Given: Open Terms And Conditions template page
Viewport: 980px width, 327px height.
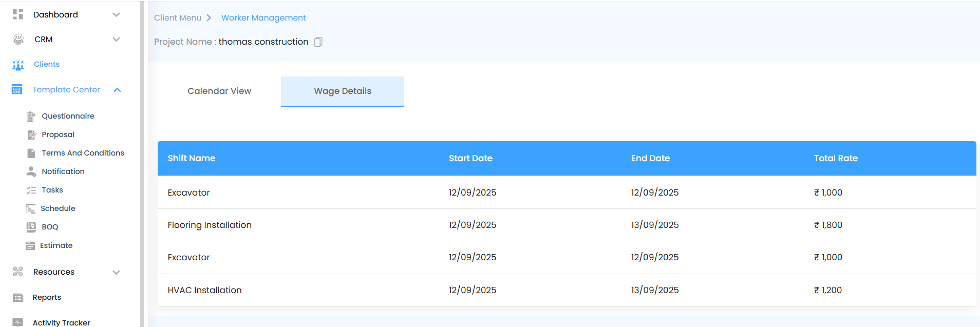Looking at the screenshot, I should pos(83,153).
